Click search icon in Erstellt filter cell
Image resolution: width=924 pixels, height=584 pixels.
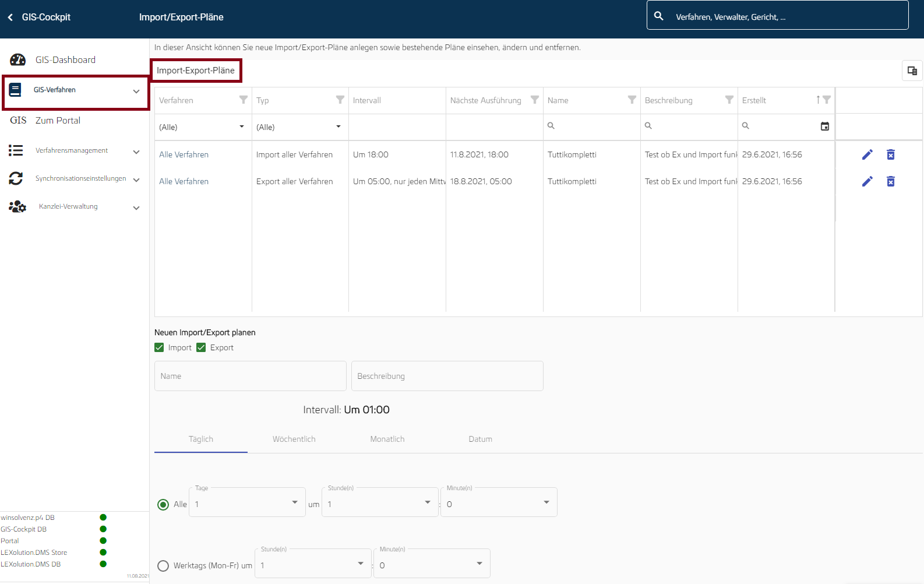[x=746, y=126]
